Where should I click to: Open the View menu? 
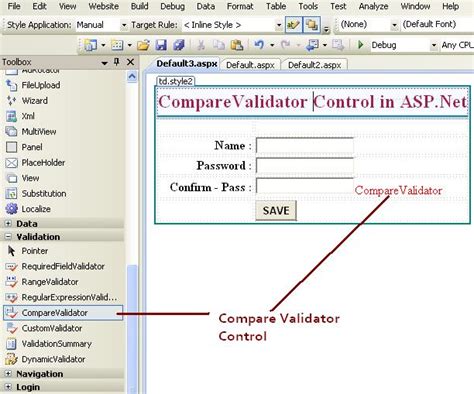(x=67, y=6)
